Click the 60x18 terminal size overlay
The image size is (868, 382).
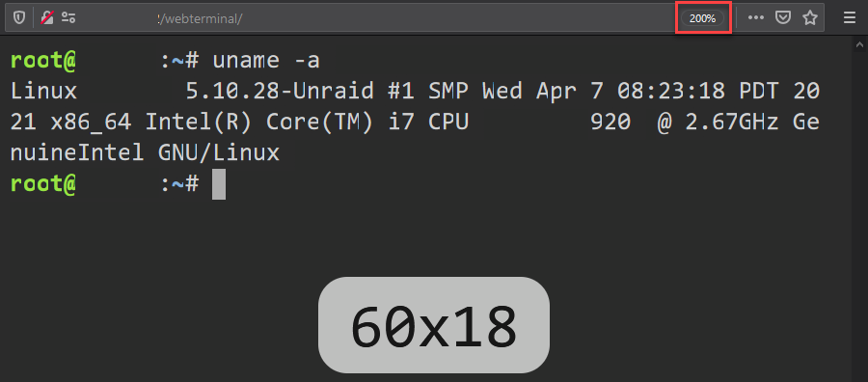[433, 325]
